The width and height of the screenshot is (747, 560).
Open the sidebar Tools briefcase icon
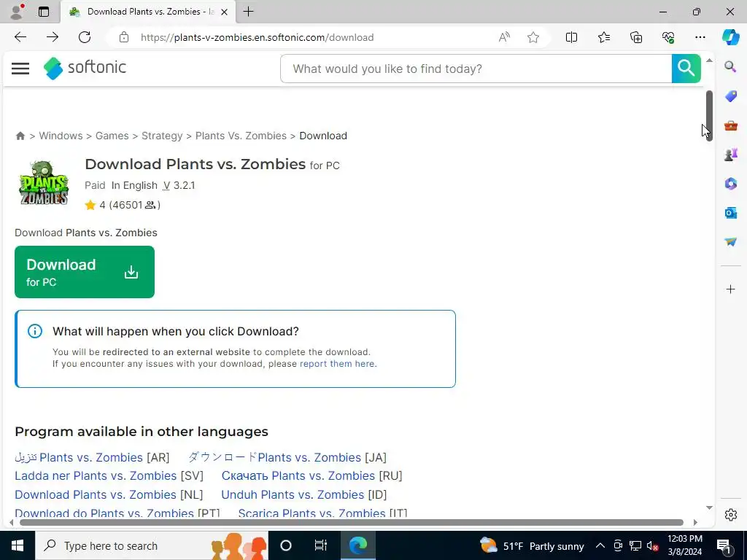[x=730, y=125]
